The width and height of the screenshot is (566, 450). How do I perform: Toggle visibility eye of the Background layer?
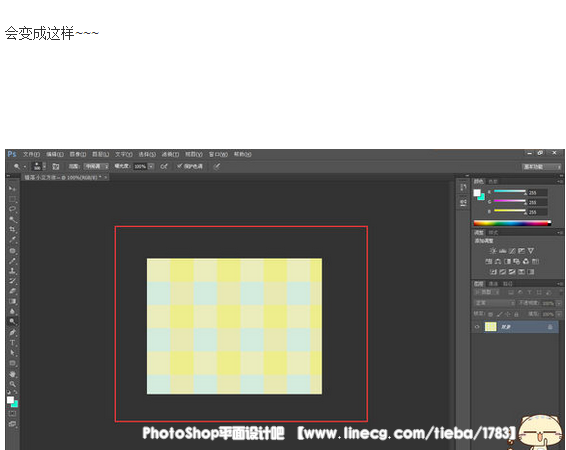[477, 327]
